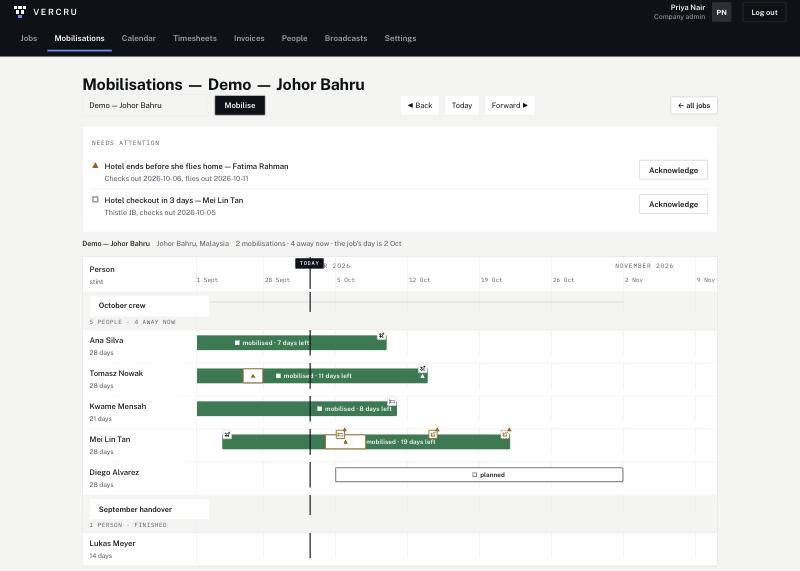The height and width of the screenshot is (571, 800).
Task: Click the Priya Nair user name
Action: tap(688, 8)
